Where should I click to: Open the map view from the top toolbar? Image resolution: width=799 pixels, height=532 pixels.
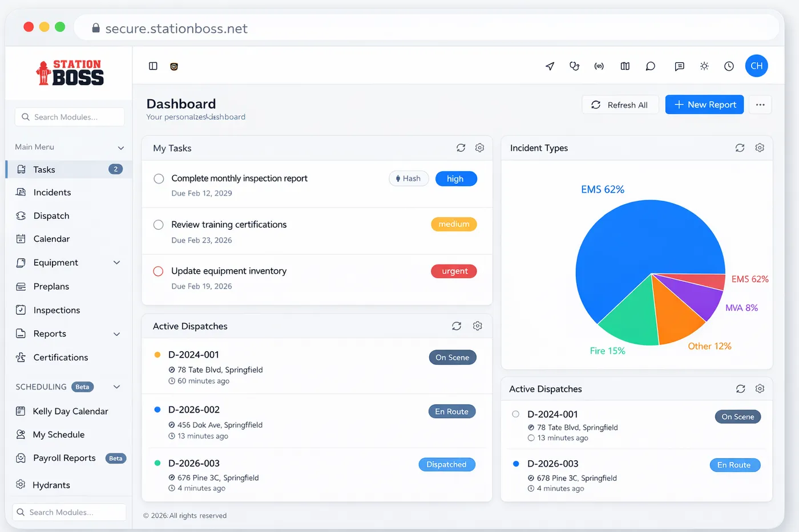tap(624, 66)
